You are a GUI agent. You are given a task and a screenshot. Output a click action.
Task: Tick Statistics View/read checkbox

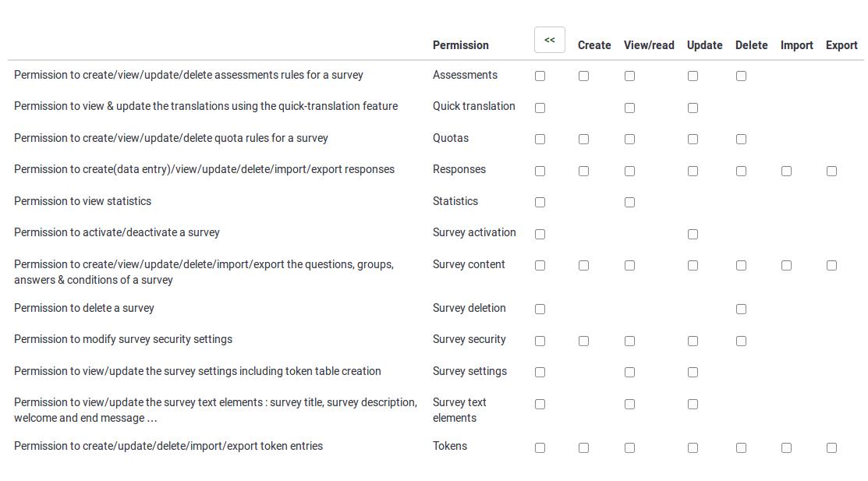coord(629,203)
